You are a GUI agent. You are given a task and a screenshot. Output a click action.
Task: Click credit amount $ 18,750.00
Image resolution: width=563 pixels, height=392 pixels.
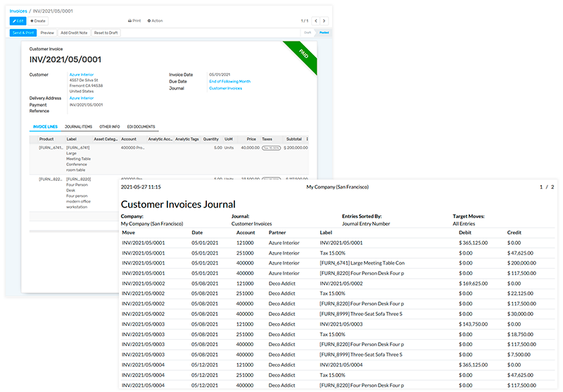point(520,334)
